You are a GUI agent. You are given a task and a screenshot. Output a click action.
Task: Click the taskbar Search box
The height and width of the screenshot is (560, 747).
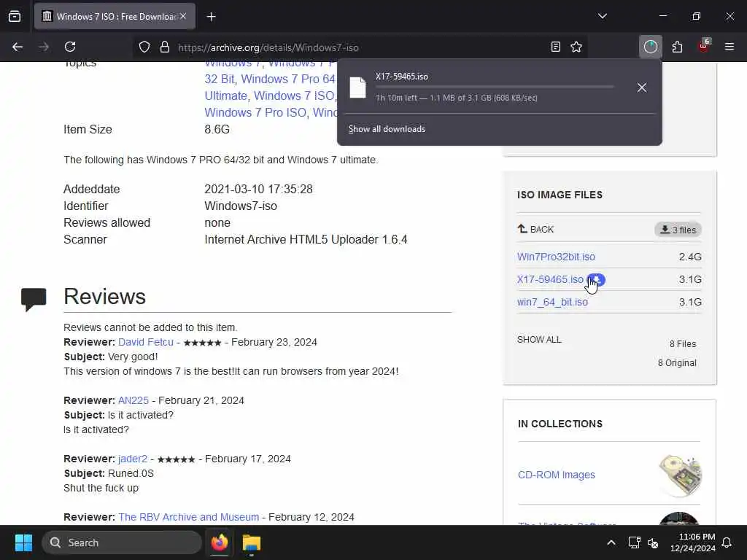coord(122,542)
